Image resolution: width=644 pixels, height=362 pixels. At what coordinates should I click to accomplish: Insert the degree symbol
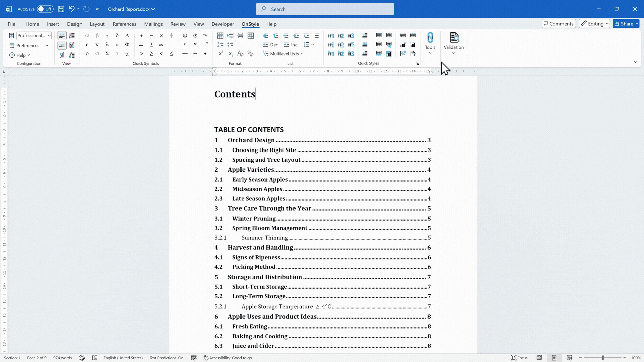pyautogui.click(x=207, y=44)
